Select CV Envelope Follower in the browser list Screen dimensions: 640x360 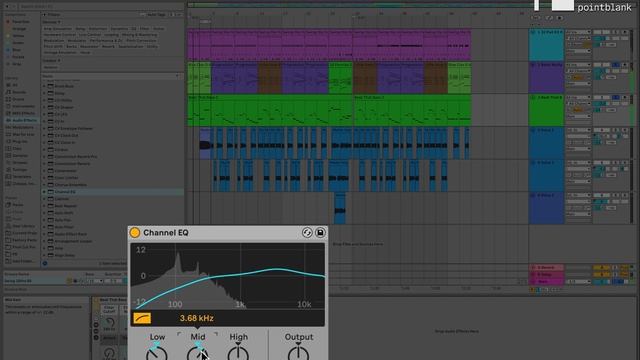73,129
